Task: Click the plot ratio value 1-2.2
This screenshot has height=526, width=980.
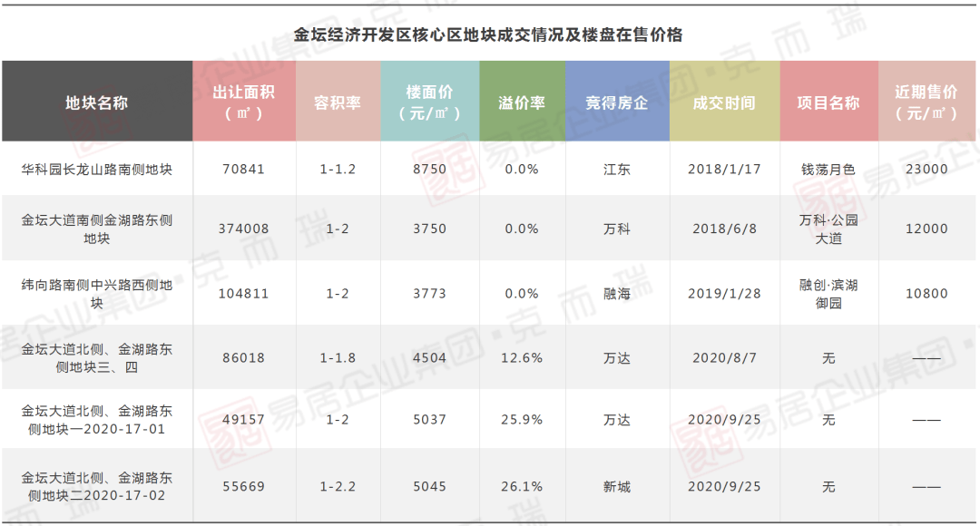Action: [x=338, y=487]
